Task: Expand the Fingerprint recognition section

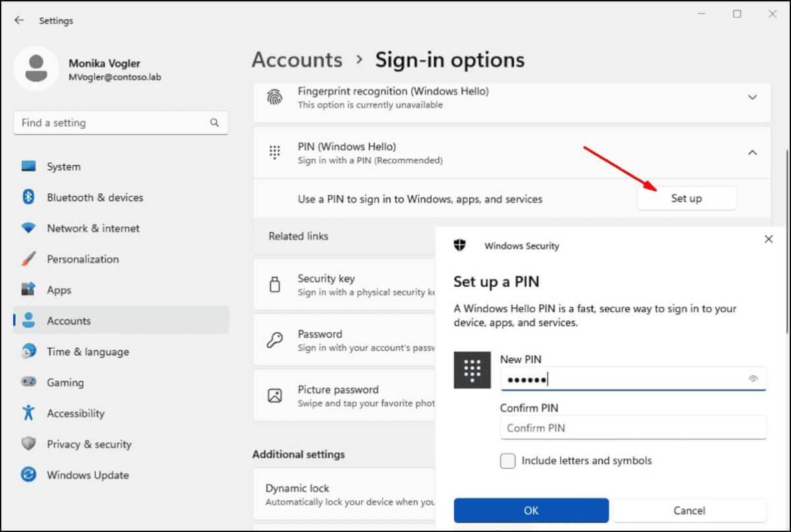Action: pyautogui.click(x=752, y=98)
